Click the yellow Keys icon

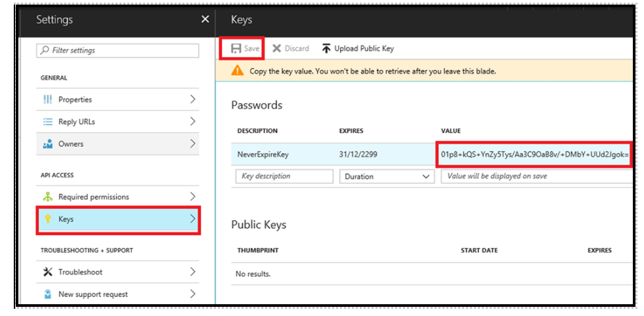pos(48,219)
